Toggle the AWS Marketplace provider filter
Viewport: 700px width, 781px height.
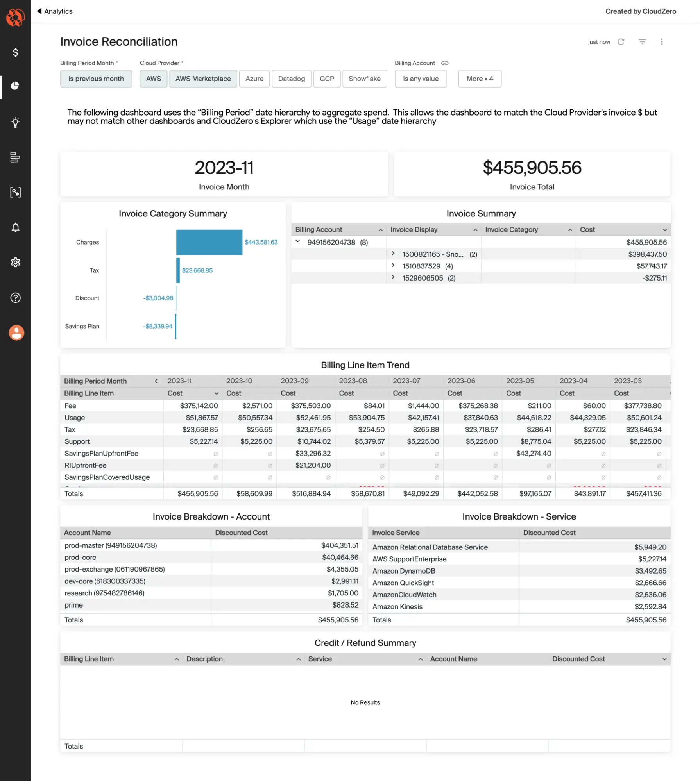[x=203, y=79]
